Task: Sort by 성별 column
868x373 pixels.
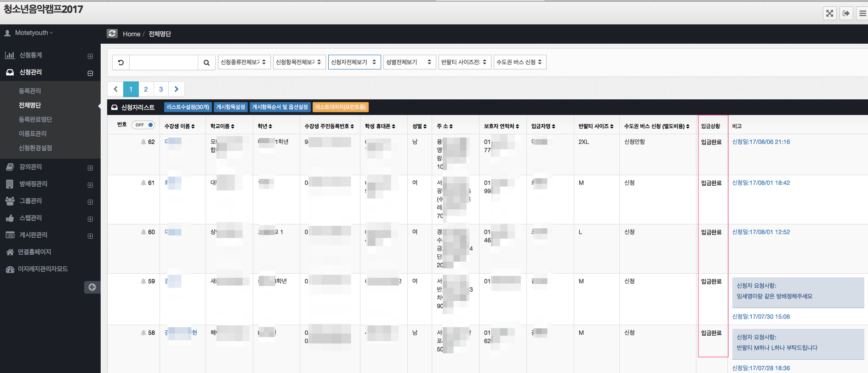Action: click(x=419, y=126)
